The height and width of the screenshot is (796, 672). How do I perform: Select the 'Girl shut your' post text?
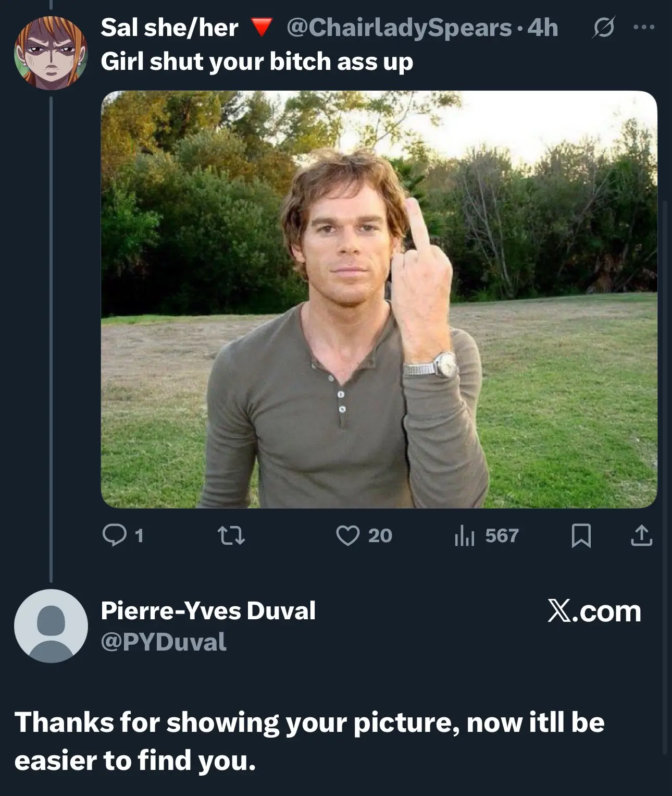(x=257, y=62)
